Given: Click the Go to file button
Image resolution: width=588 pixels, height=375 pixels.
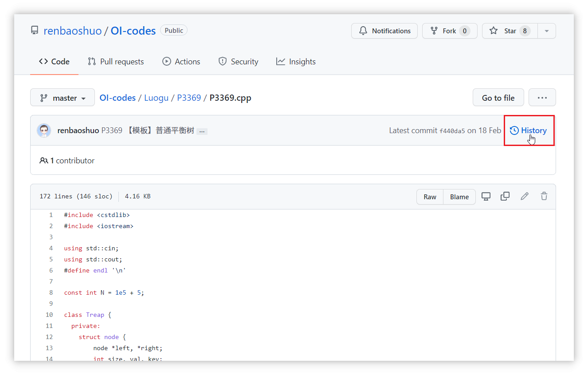Looking at the screenshot, I should coord(498,98).
